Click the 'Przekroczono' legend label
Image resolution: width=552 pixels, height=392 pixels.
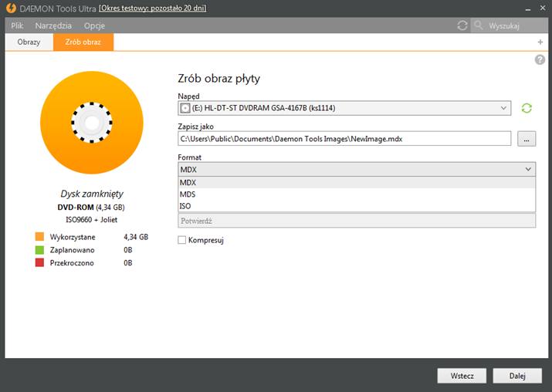pyautogui.click(x=72, y=263)
